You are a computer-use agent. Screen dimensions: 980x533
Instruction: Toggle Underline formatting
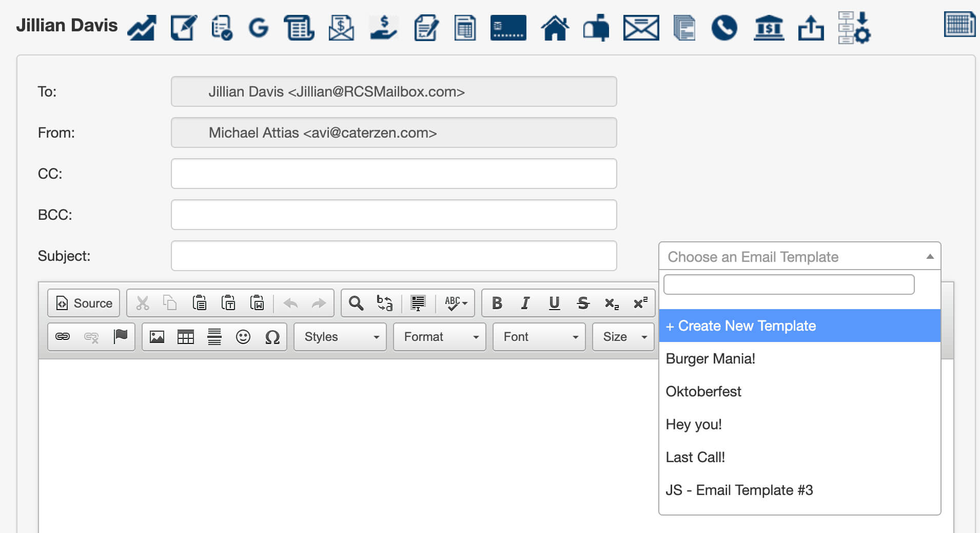pyautogui.click(x=554, y=303)
